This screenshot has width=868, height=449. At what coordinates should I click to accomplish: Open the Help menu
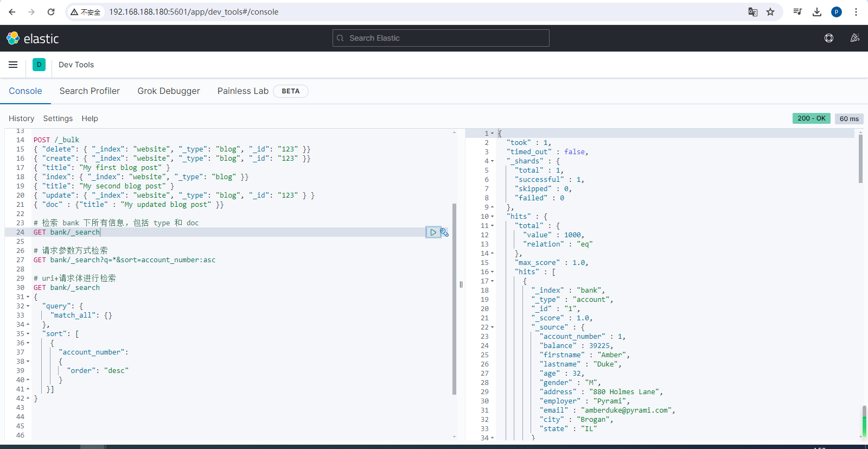click(x=90, y=118)
